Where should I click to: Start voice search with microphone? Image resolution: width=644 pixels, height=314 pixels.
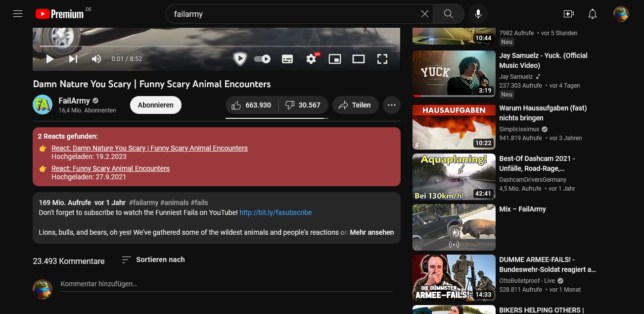coord(478,14)
